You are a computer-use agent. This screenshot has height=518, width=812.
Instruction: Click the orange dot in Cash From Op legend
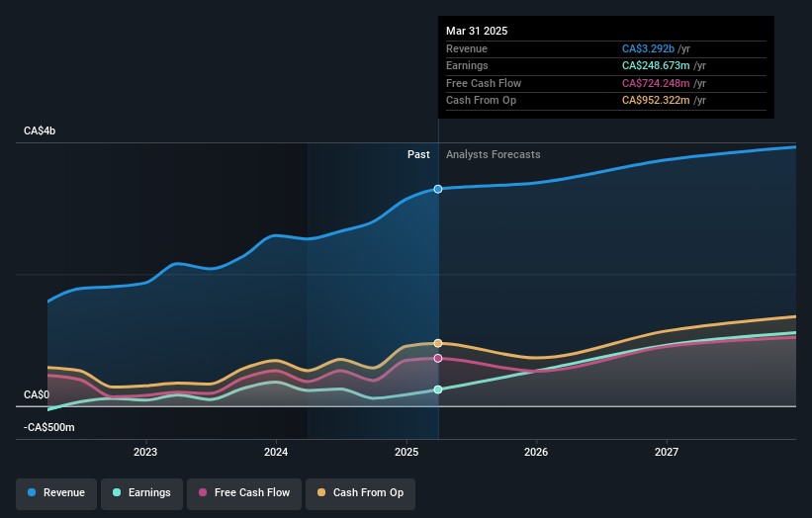323,492
